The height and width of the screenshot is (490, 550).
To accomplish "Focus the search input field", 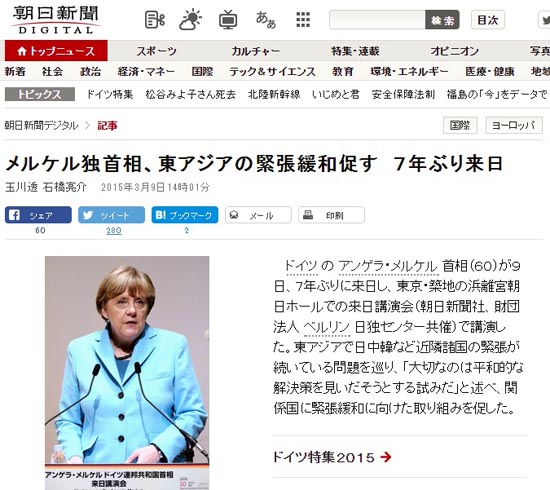I will click(x=377, y=20).
